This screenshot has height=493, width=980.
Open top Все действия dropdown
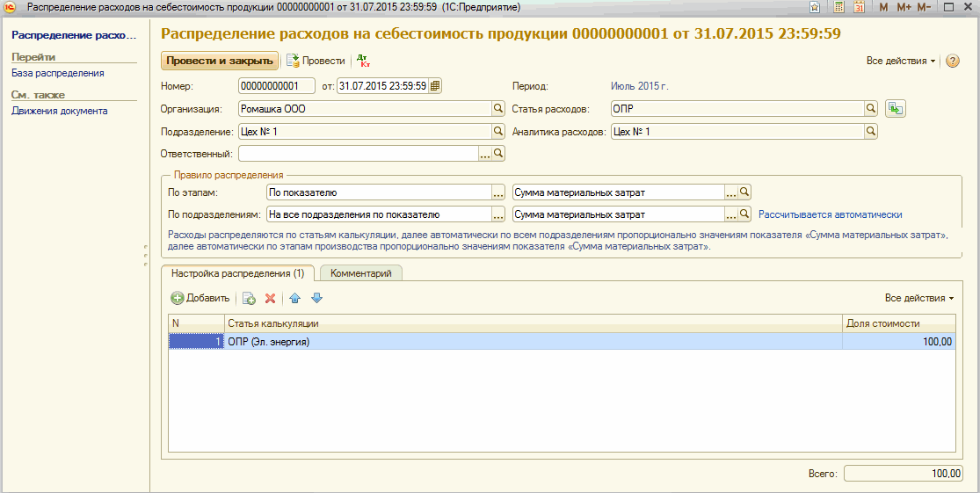(901, 61)
